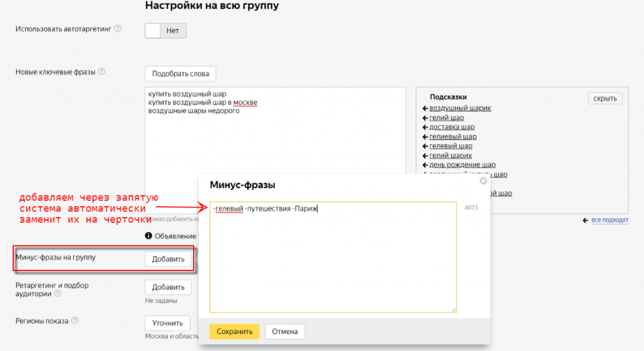Open region selection with Уточнить button
644x351 pixels.
(167, 323)
